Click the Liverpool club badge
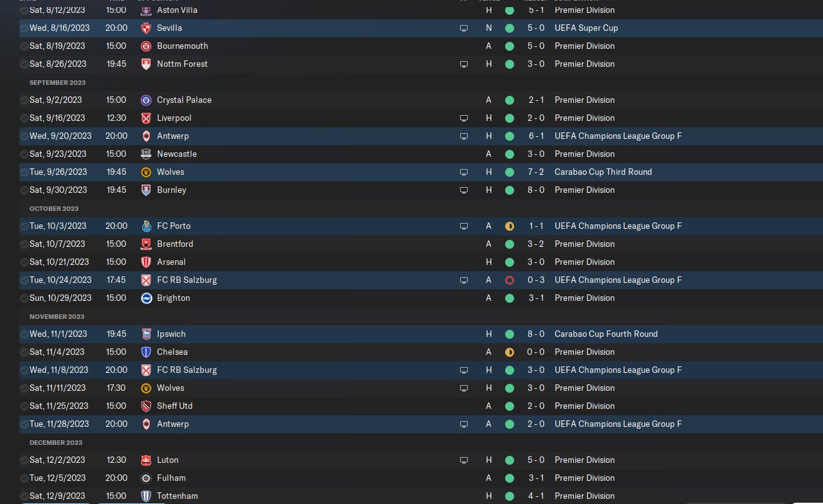The image size is (823, 504). click(146, 118)
